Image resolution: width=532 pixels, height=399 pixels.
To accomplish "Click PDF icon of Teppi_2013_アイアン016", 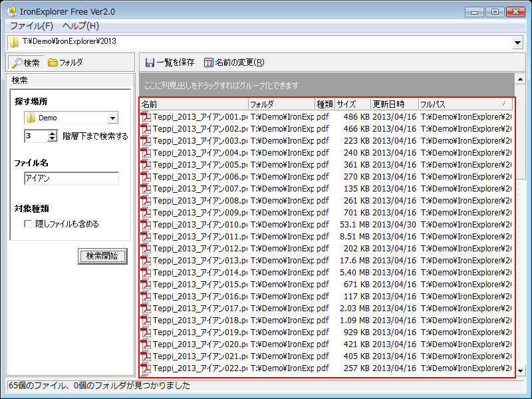I will [x=146, y=296].
